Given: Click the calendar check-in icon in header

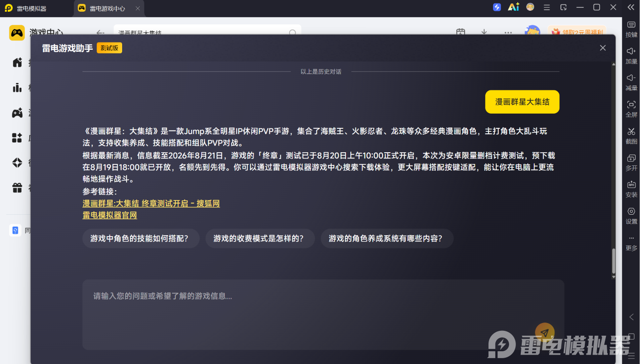Looking at the screenshot, I should (460, 32).
